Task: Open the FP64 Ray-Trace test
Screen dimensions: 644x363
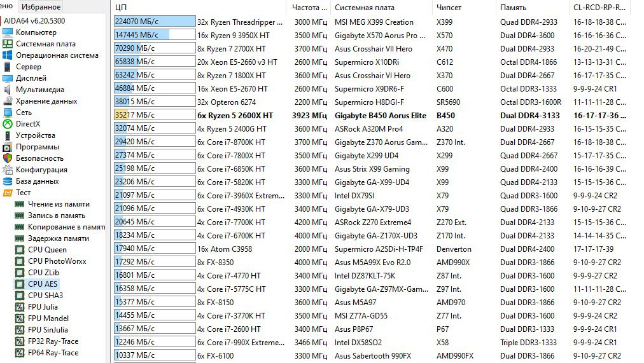Action: (x=53, y=353)
